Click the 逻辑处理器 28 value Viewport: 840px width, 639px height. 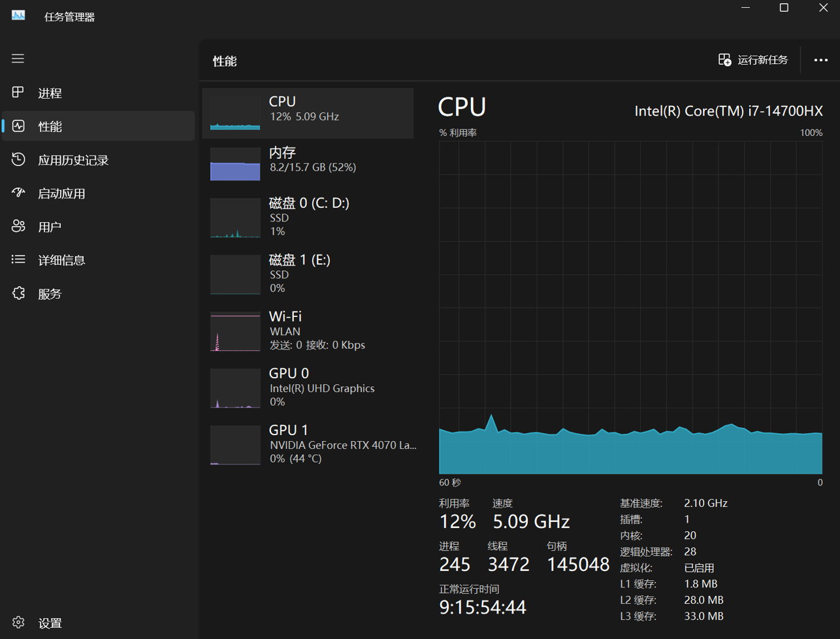pyautogui.click(x=690, y=551)
